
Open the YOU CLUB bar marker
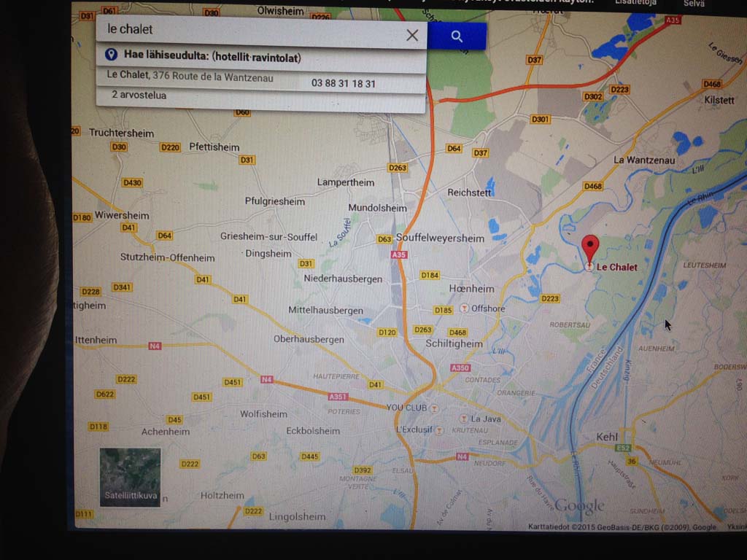pyautogui.click(x=435, y=408)
